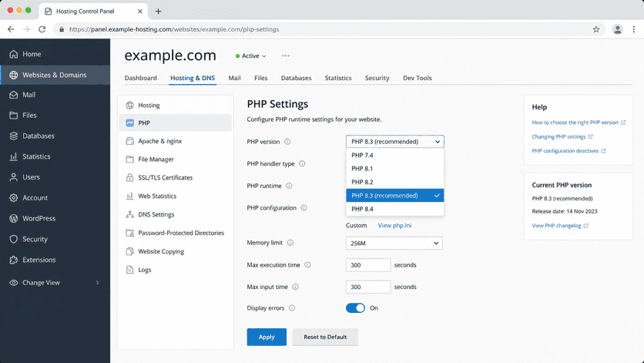644x363 pixels.
Task: Click the PHP icon in the submenu
Action: (x=129, y=123)
